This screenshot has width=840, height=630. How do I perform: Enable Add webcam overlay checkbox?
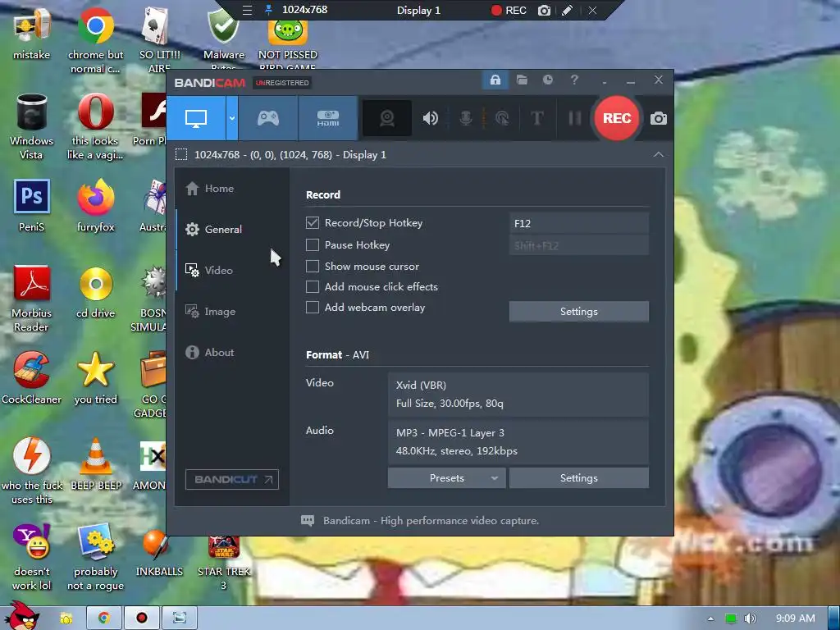click(313, 308)
